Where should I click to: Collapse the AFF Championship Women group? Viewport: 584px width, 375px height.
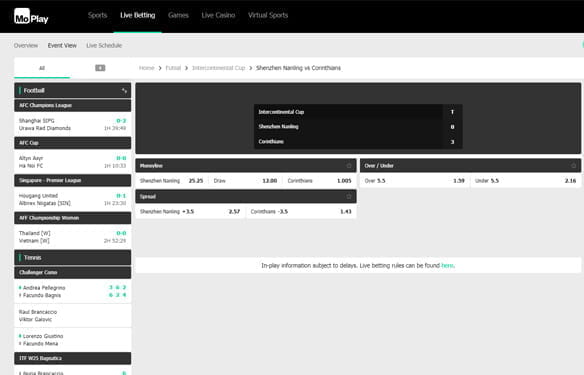tap(73, 218)
